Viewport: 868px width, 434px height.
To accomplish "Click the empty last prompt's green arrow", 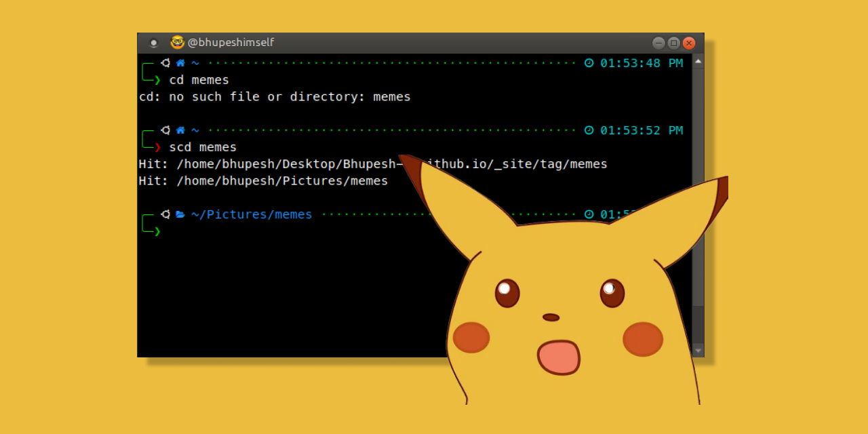I will click(x=157, y=231).
